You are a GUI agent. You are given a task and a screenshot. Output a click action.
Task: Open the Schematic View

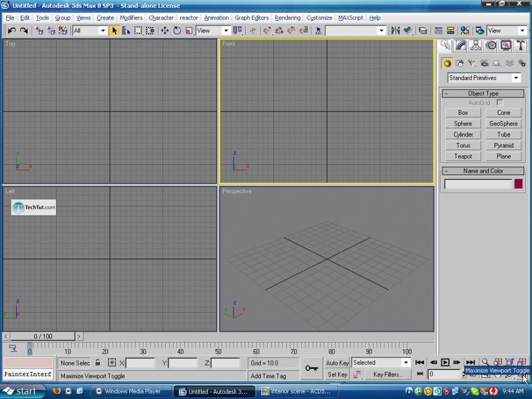451,31
